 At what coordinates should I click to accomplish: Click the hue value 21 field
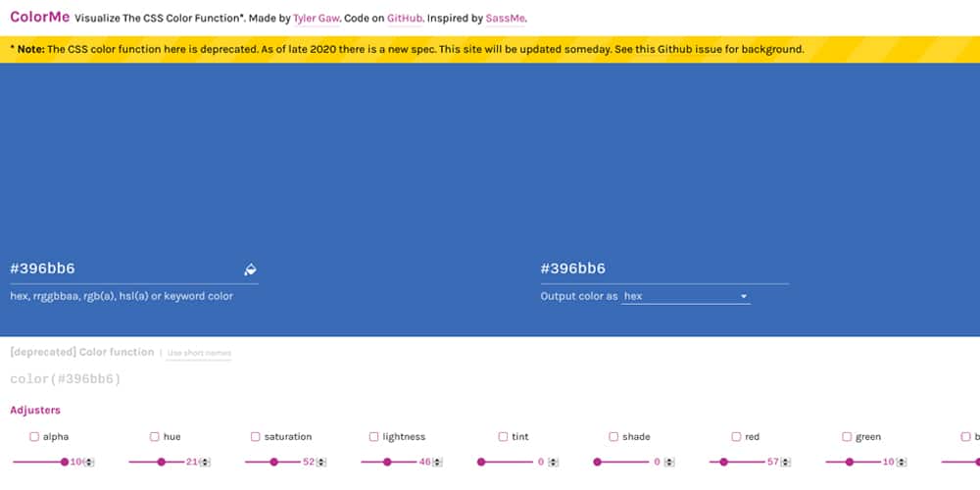pyautogui.click(x=192, y=463)
